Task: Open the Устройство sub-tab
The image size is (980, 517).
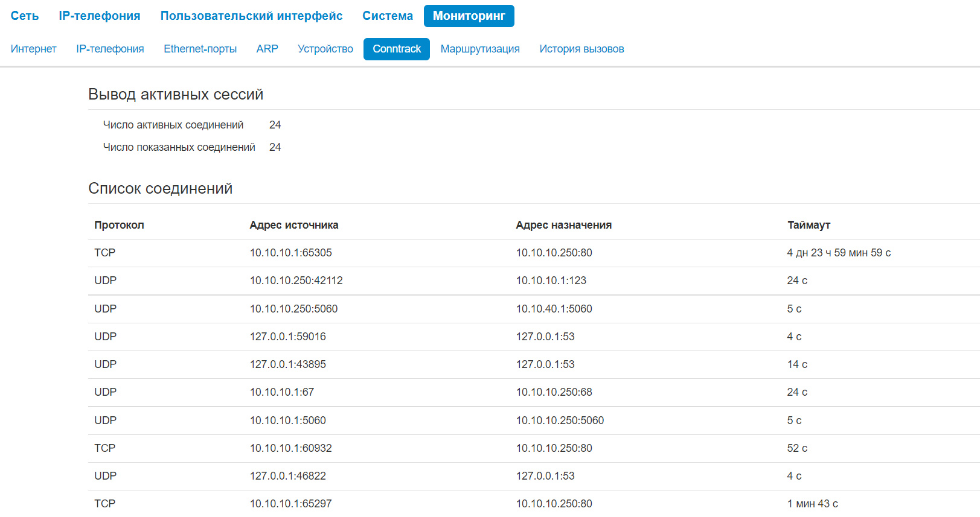Action: [325, 49]
